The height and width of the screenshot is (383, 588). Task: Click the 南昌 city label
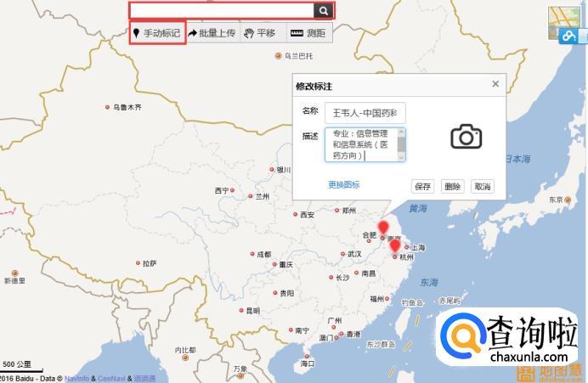(x=369, y=273)
